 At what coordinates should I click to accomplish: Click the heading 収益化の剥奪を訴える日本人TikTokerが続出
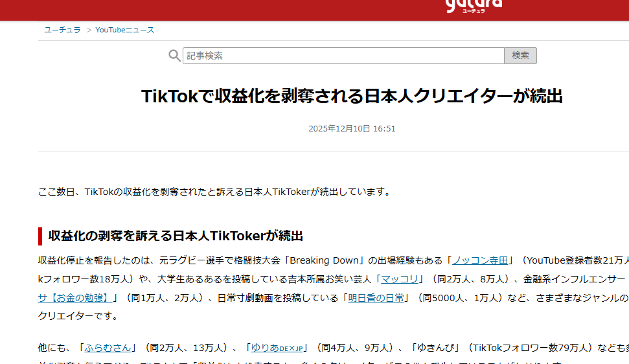(x=176, y=236)
